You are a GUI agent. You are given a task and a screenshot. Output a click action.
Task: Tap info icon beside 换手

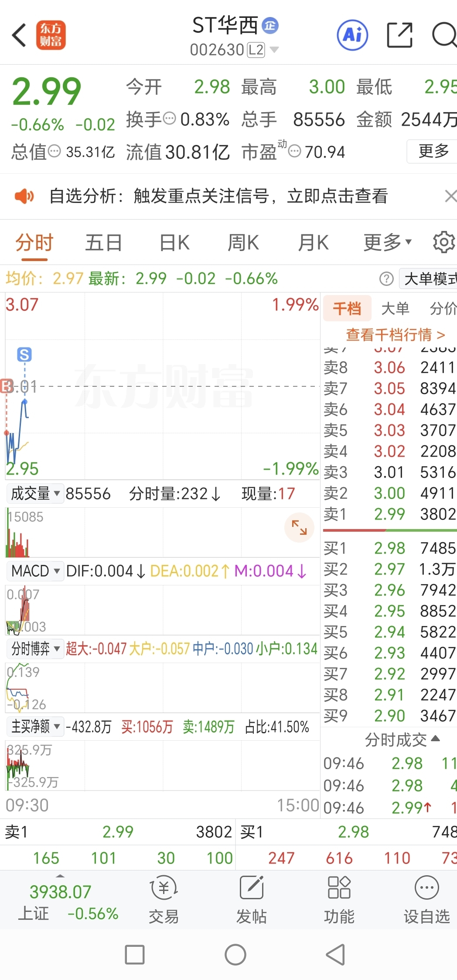[x=169, y=118]
